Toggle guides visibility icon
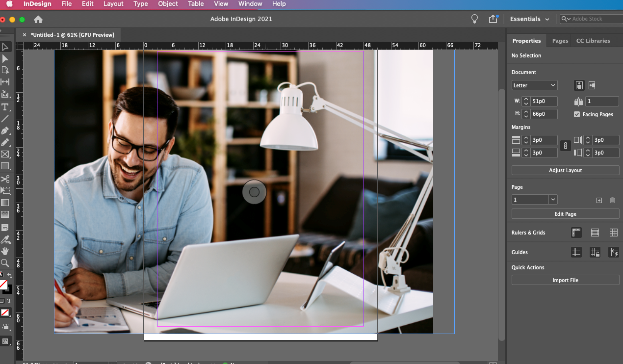 [x=576, y=252]
